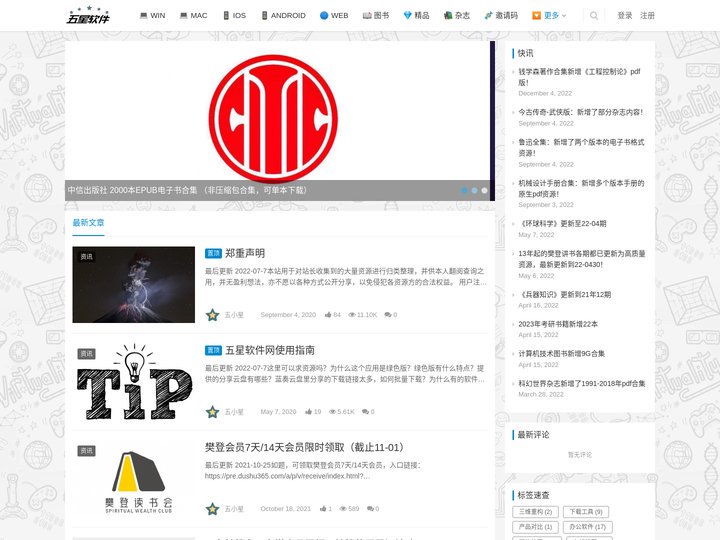The height and width of the screenshot is (540, 720).
Task: Open the WEB category
Action: pos(334,16)
